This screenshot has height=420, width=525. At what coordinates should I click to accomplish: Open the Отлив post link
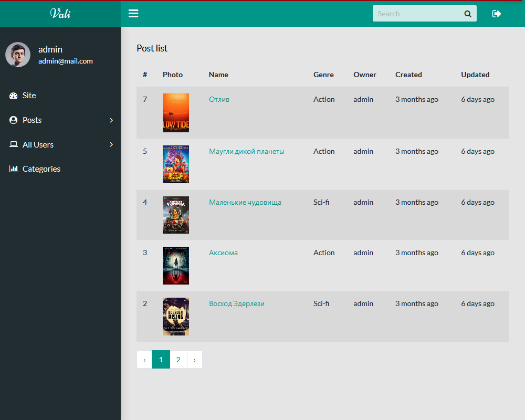219,99
